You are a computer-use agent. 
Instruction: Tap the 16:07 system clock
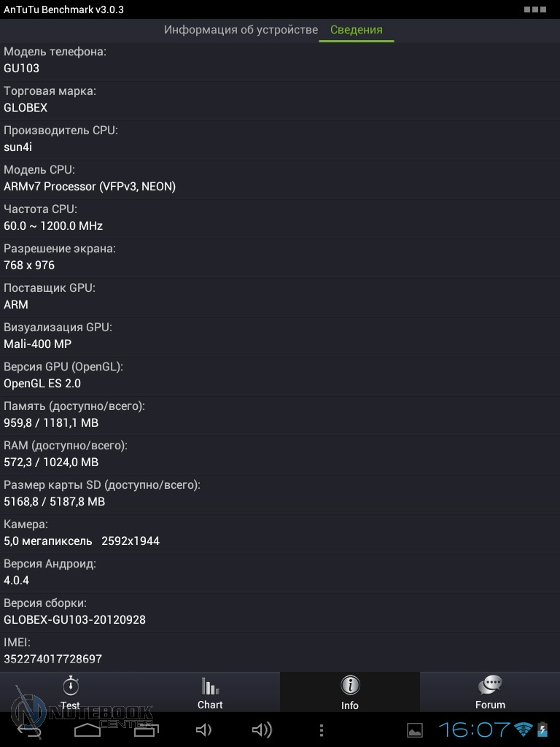(x=474, y=729)
